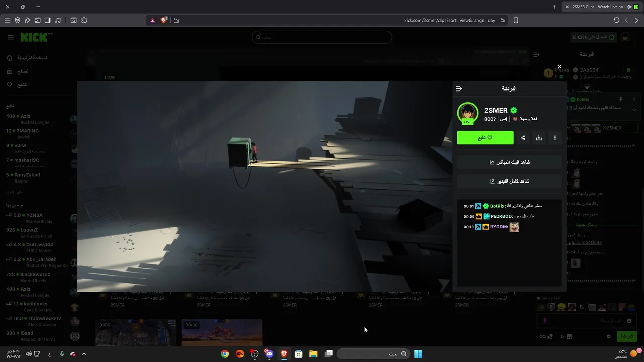Open File Explorer from the taskbar

313,354
